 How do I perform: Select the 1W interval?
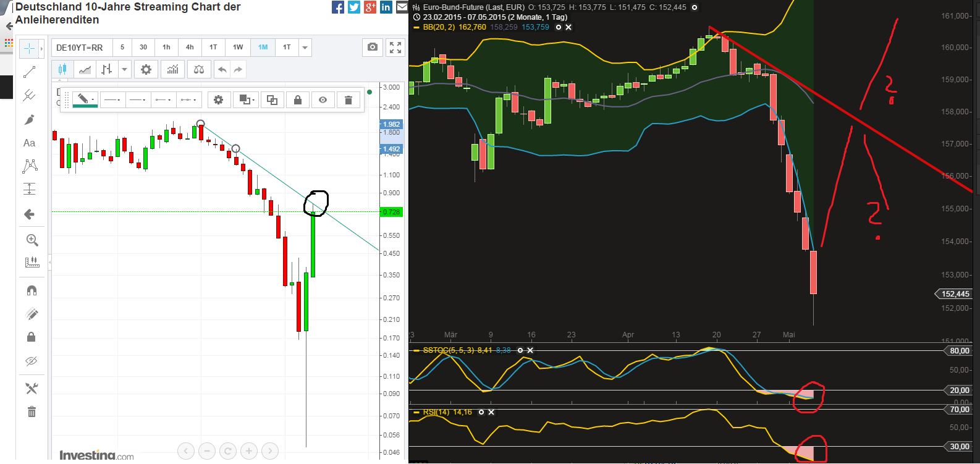(238, 48)
